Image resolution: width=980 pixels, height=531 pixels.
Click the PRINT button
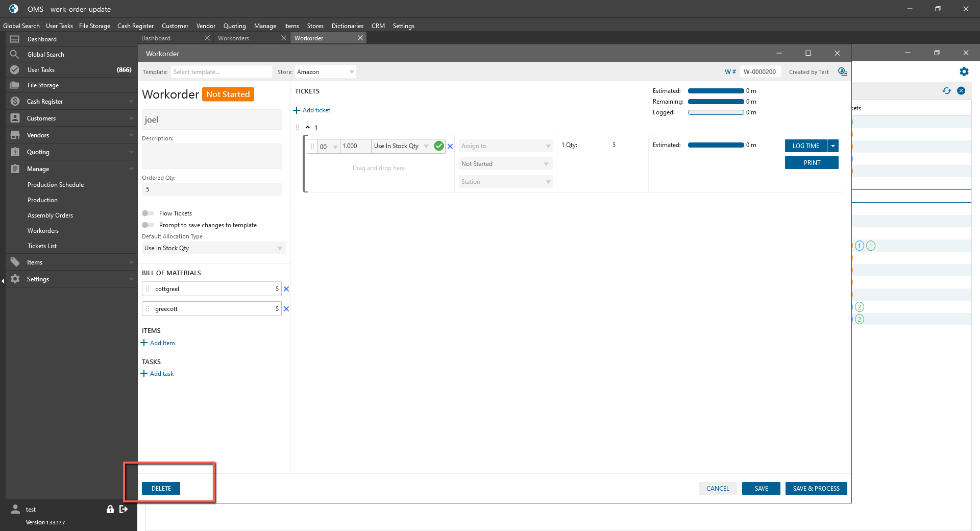[812, 163]
